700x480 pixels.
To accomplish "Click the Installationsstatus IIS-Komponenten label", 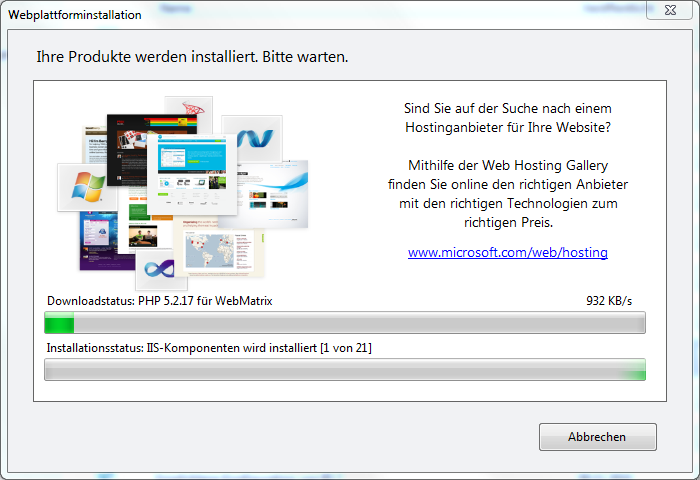I will 209,348.
